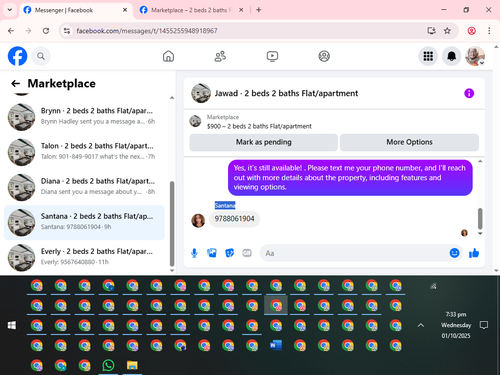
Task: Open WhatsApp from the taskbar
Action: tap(108, 366)
